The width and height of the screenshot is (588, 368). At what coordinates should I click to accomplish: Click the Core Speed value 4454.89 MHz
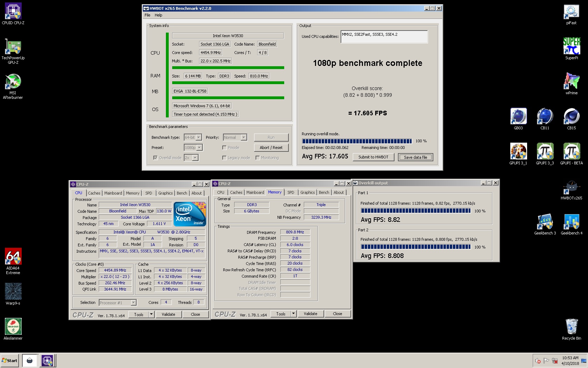(115, 270)
